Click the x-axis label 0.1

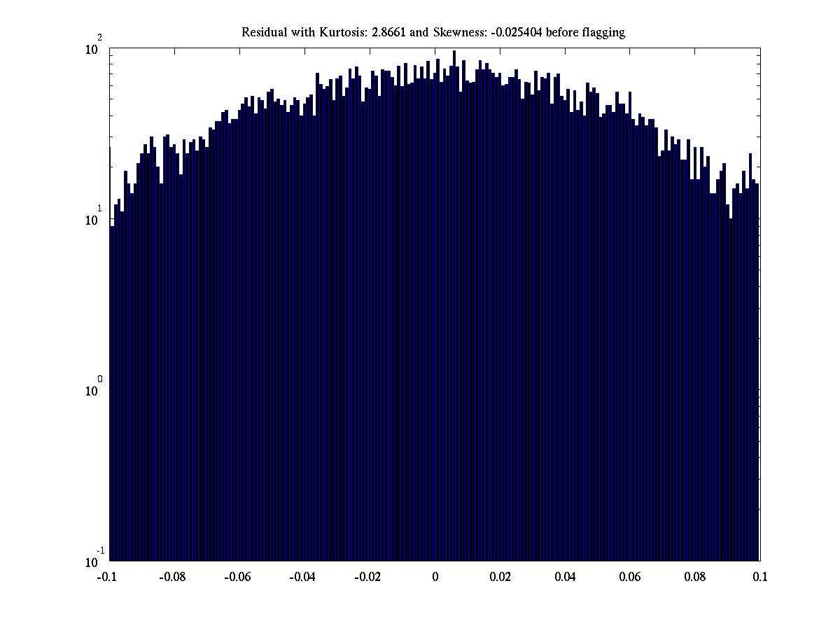click(x=760, y=577)
